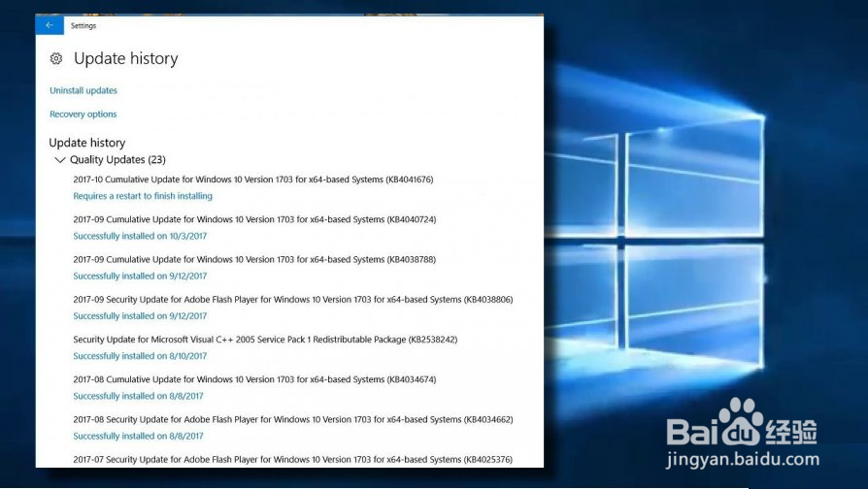
Task: Click the 'Update history' section heading
Action: 87,143
